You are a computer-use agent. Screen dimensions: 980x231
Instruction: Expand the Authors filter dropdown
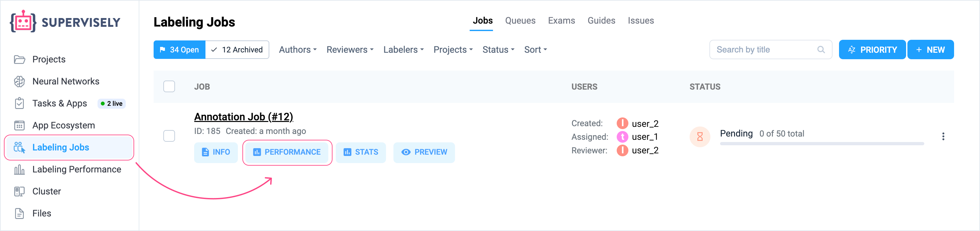point(297,50)
